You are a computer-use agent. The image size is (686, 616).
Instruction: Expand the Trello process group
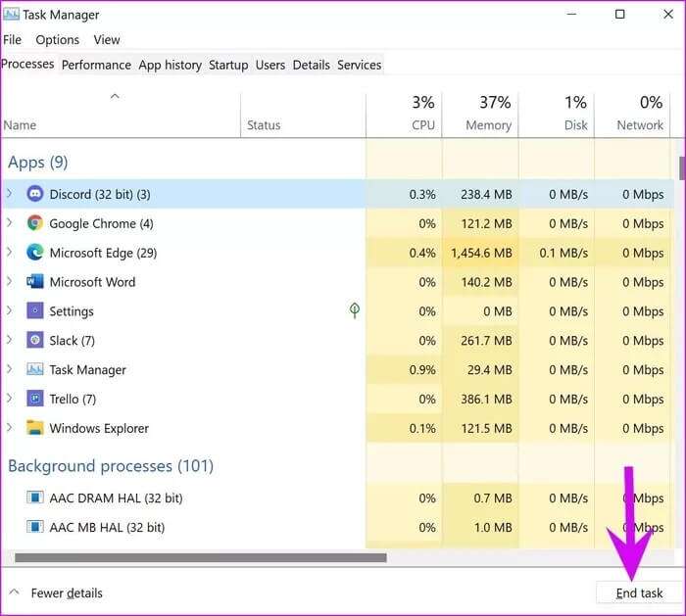click(10, 399)
